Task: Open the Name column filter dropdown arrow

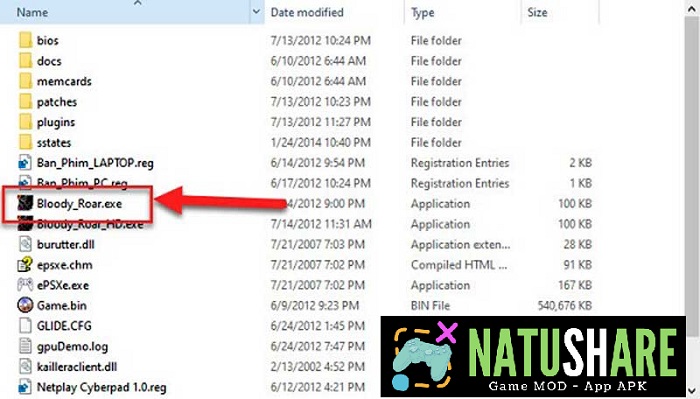Action: pyautogui.click(x=256, y=12)
